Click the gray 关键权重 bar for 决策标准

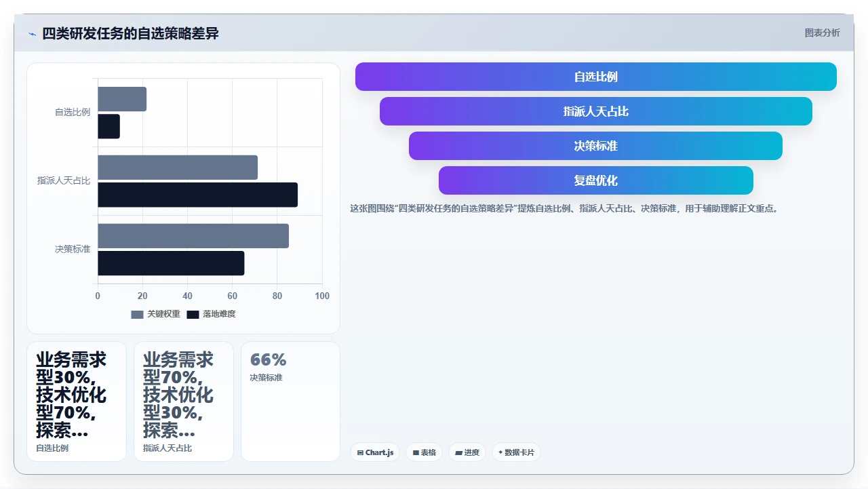pos(193,236)
